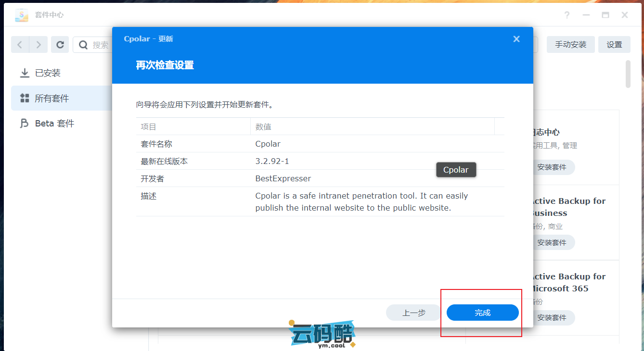
Task: Select the 所有套件 sidebar category
Action: (x=52, y=98)
